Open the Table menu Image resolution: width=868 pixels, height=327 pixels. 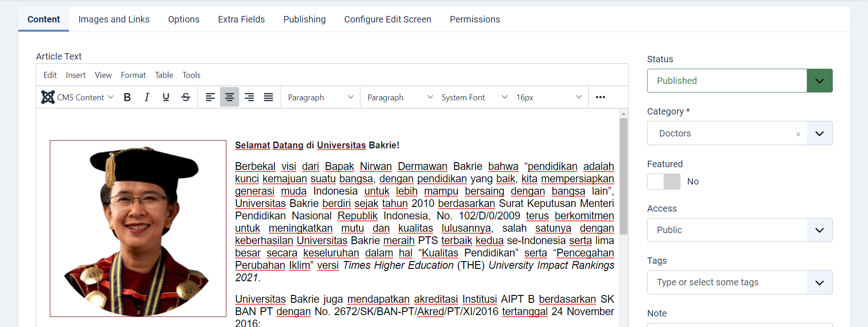[164, 75]
